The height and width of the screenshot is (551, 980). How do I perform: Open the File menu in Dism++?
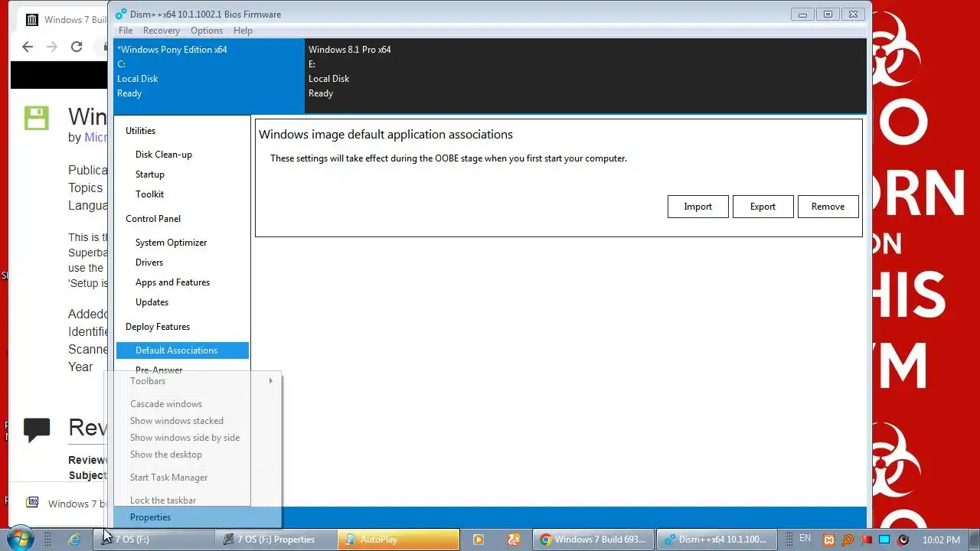(x=126, y=31)
